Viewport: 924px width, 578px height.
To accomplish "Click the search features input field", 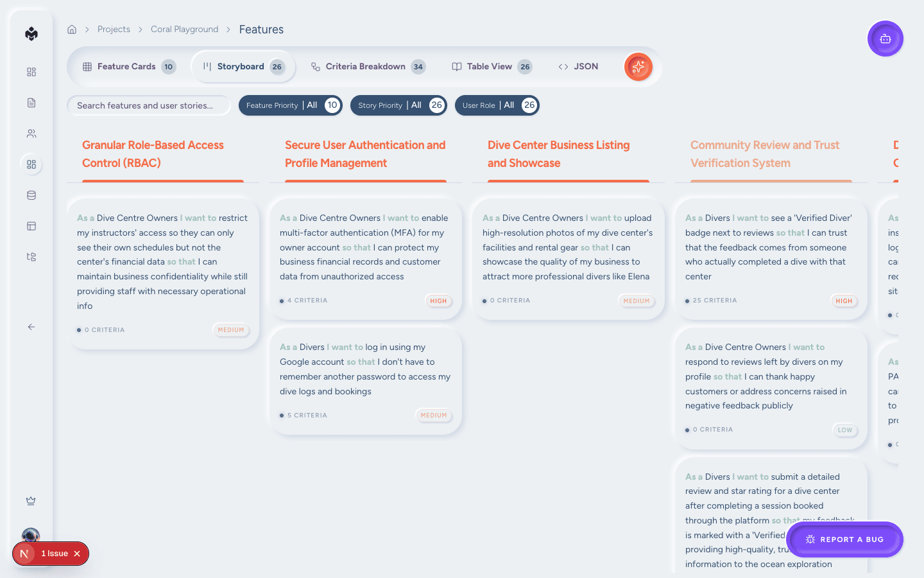I will 148,105.
